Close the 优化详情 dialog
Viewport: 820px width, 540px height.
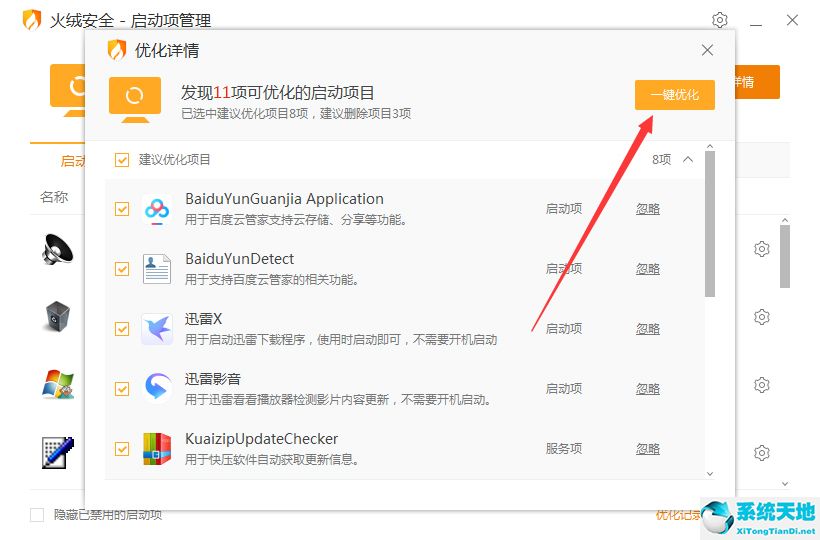point(707,50)
